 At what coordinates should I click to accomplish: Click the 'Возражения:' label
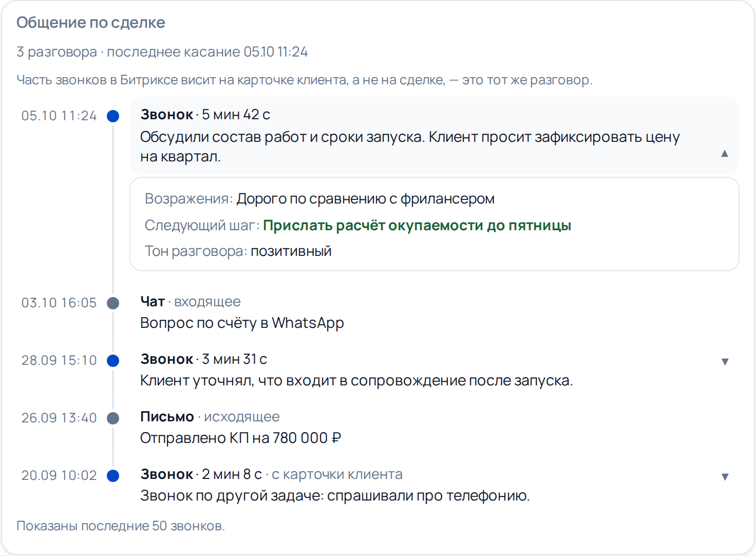pyautogui.click(x=189, y=199)
